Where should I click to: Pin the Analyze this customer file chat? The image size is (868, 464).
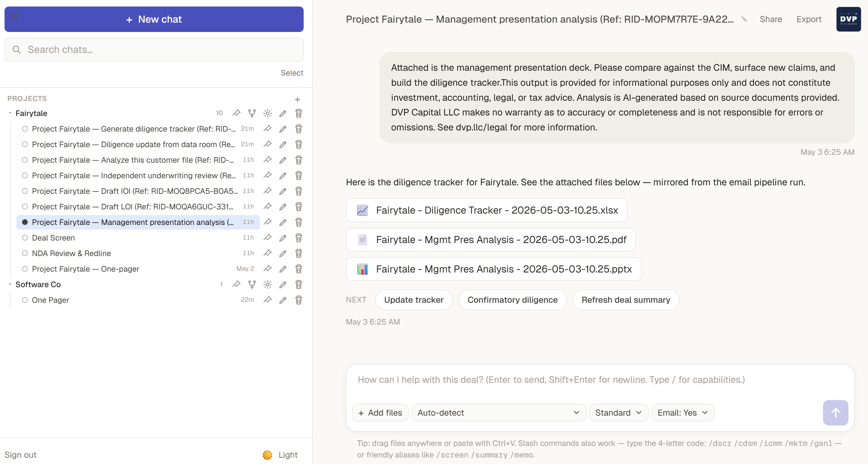[x=267, y=160]
